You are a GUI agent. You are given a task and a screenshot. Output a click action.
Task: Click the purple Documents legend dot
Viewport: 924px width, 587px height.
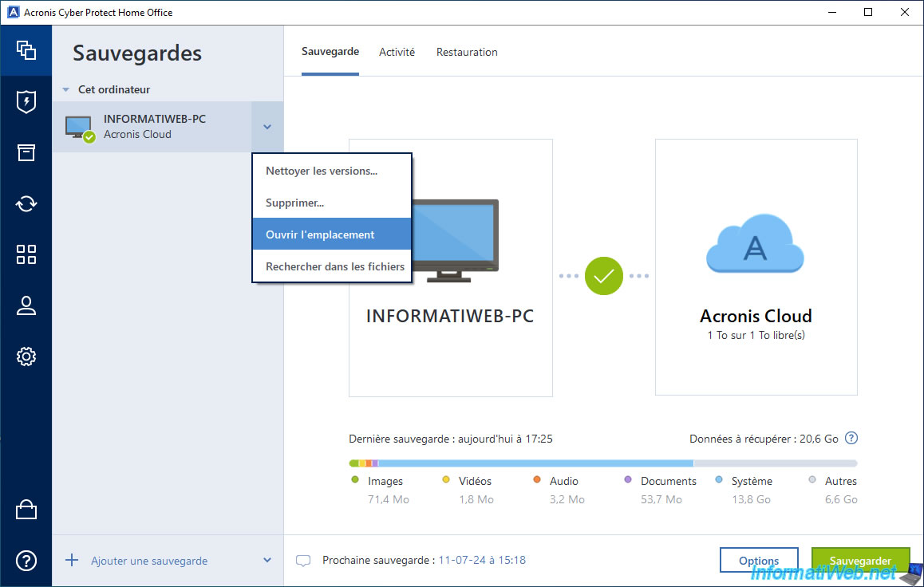pos(628,480)
